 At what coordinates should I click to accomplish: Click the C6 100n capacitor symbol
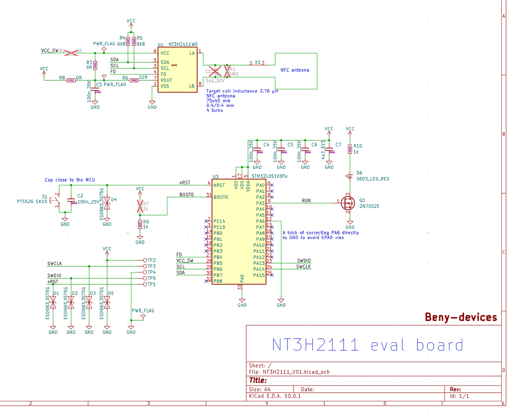[305, 149]
